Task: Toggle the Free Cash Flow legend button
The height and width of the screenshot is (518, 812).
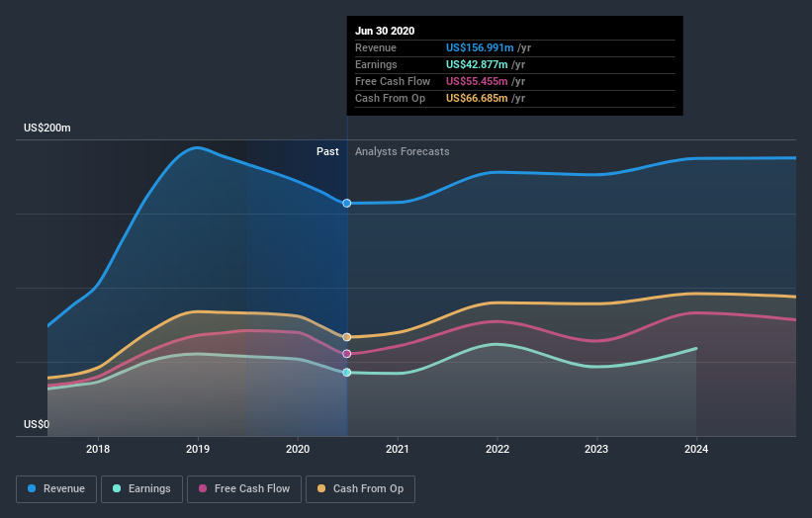Action: click(244, 489)
